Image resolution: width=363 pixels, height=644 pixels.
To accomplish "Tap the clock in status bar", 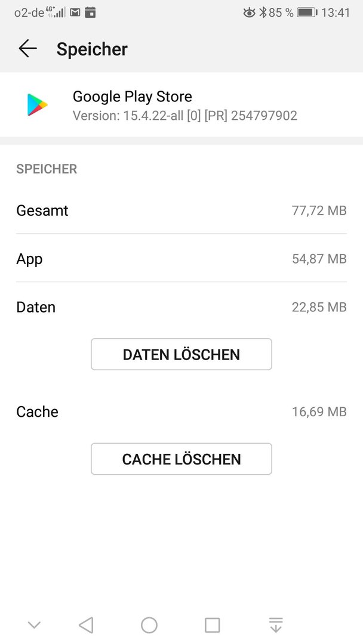I will coord(336,13).
